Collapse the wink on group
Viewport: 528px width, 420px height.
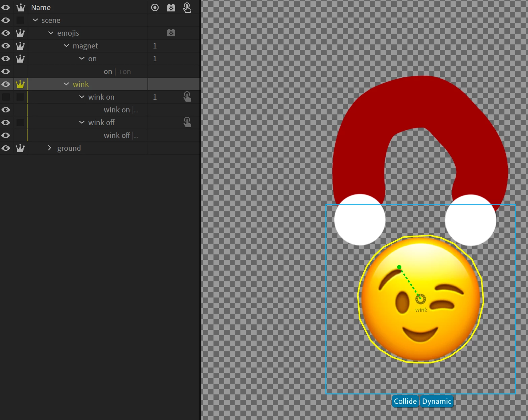pos(82,97)
